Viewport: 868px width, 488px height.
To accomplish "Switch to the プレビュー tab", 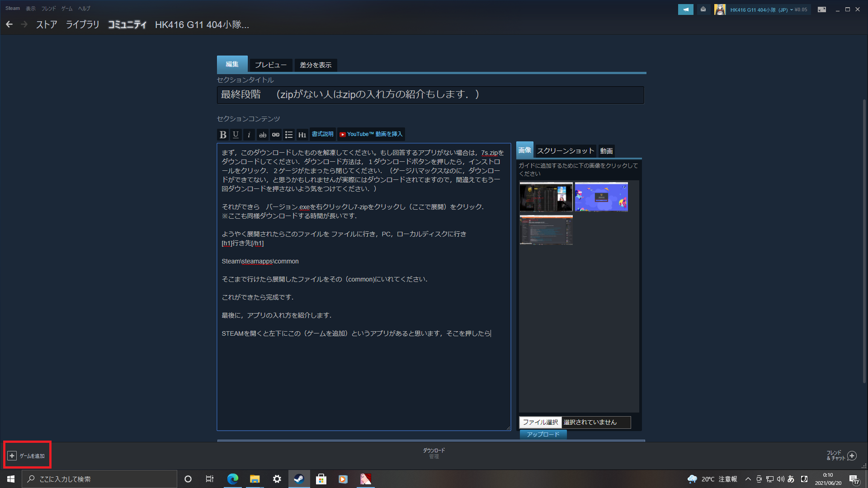I will click(x=270, y=65).
